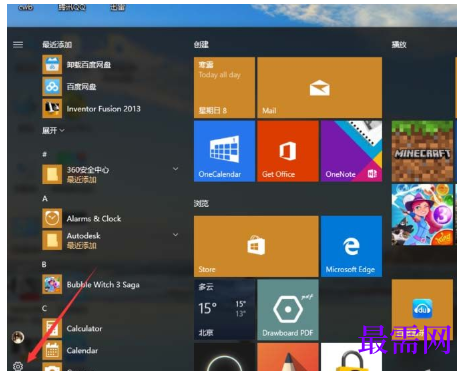Open the Mail tile
This screenshot has height=371, width=470.
320,87
